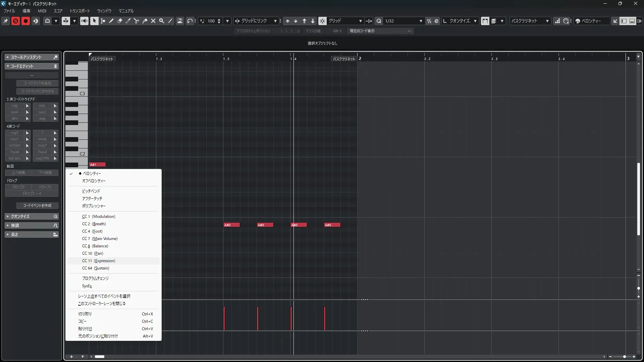
Task: Select the Erase tool
Action: (x=120, y=21)
